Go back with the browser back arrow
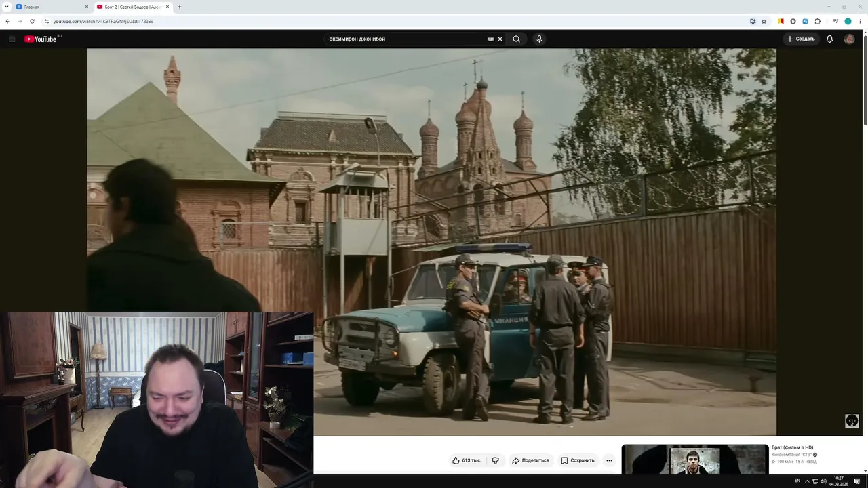This screenshot has width=868, height=488. point(7,21)
